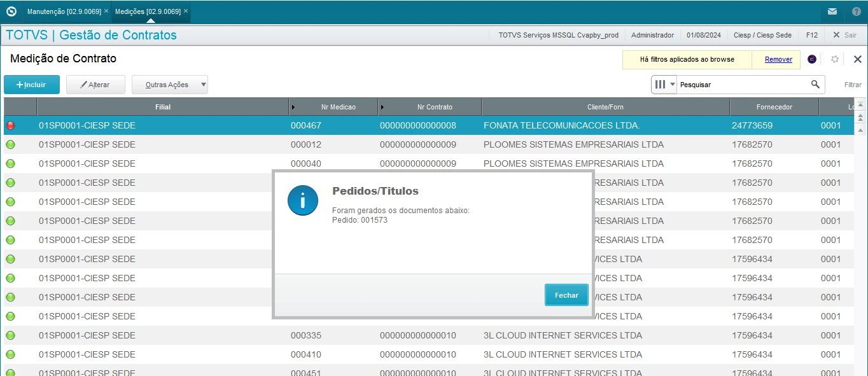Click the TOTVS logo icon in top bar
The height and width of the screenshot is (376, 868).
(x=11, y=11)
